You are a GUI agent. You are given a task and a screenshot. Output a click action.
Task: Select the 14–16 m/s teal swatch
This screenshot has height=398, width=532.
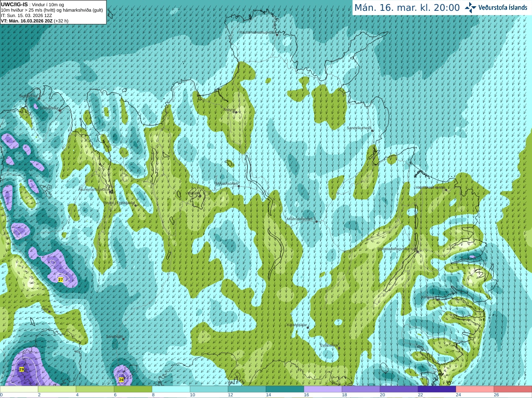[x=285, y=389]
